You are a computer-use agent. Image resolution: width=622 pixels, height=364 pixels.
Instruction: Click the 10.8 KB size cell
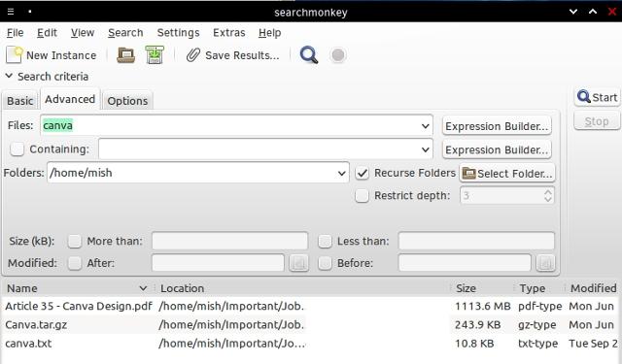click(x=474, y=344)
